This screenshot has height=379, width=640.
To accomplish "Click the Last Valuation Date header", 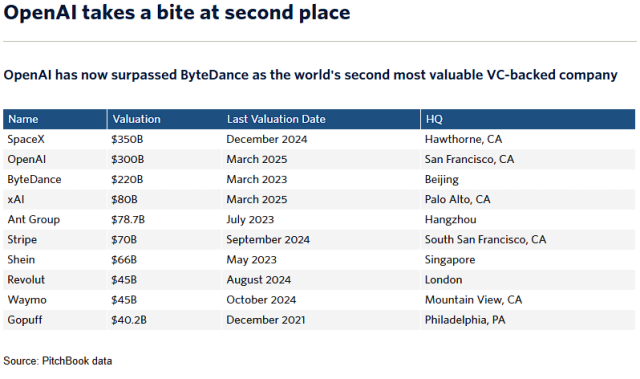I will pos(276,119).
